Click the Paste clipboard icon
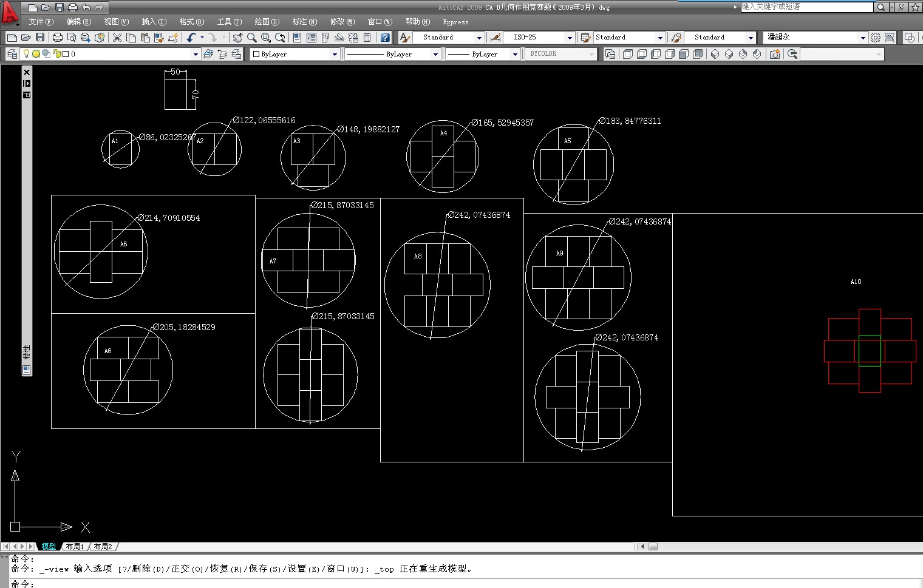The width and height of the screenshot is (923, 588). [x=145, y=38]
